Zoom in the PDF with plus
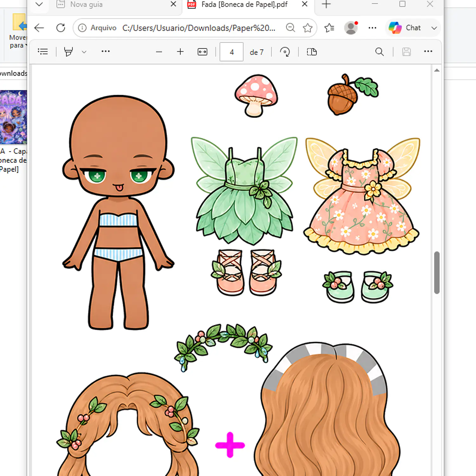The width and height of the screenshot is (476, 476). 180,51
